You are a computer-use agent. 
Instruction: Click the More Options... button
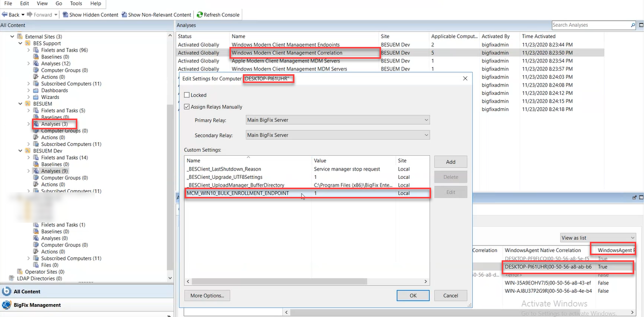(207, 295)
